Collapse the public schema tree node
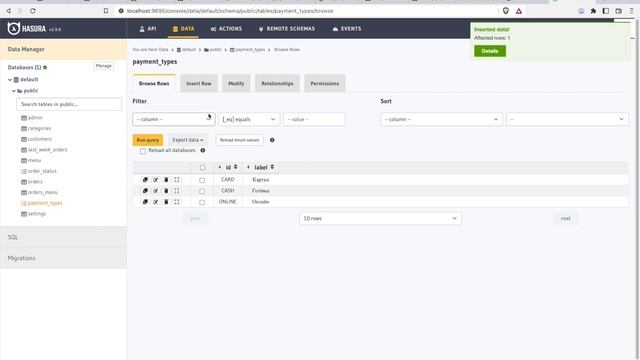Image resolution: width=640 pixels, height=360 pixels. click(x=13, y=91)
